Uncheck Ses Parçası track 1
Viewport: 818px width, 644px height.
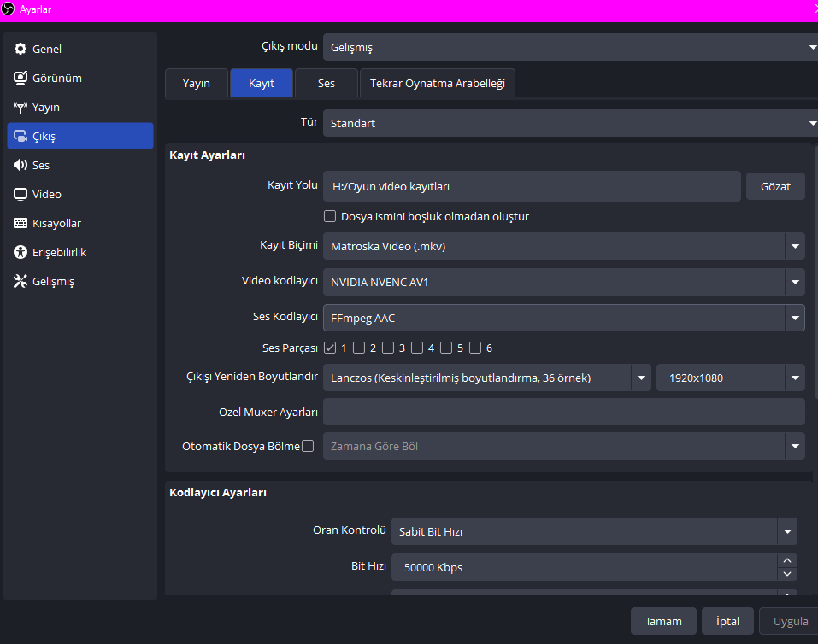330,348
